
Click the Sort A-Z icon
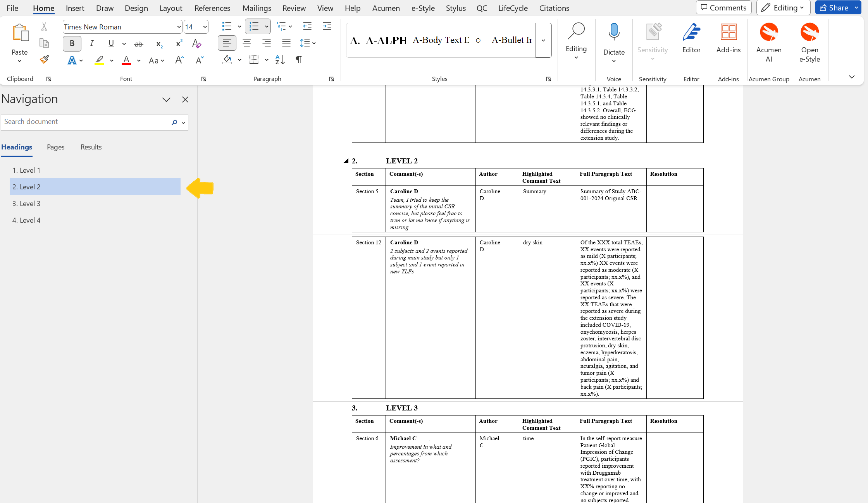tap(280, 60)
